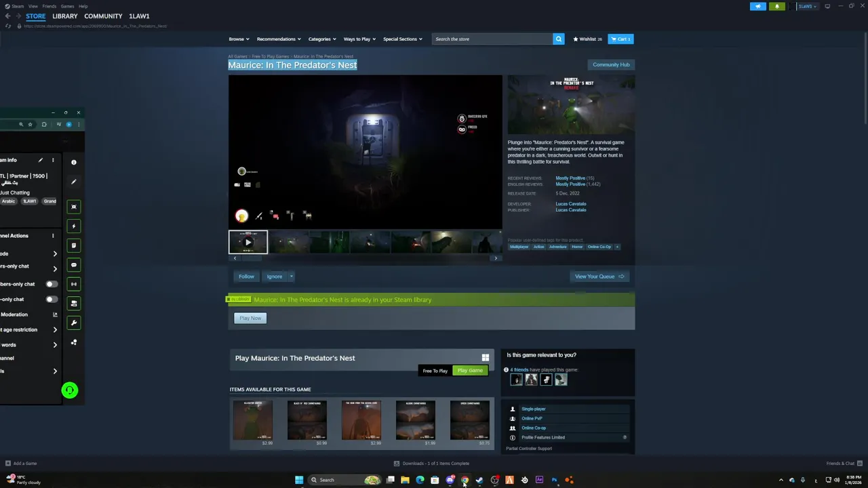Viewport: 868px width, 488px height.
Task: Click the Arabic stream tag
Action: pos(9,201)
